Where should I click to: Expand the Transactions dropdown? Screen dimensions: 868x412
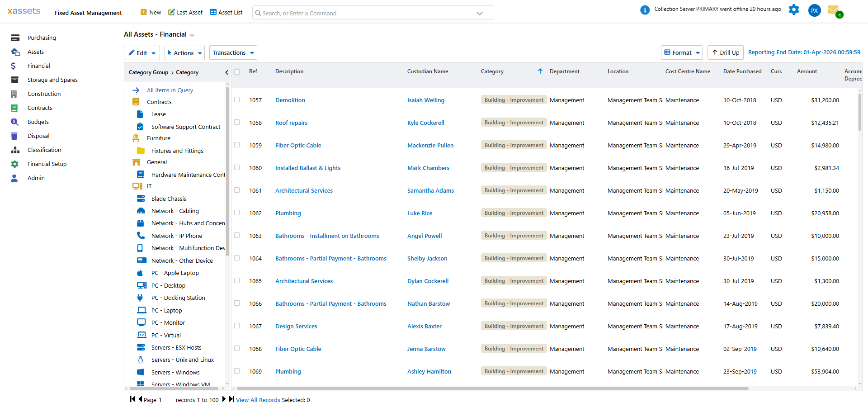coord(233,52)
